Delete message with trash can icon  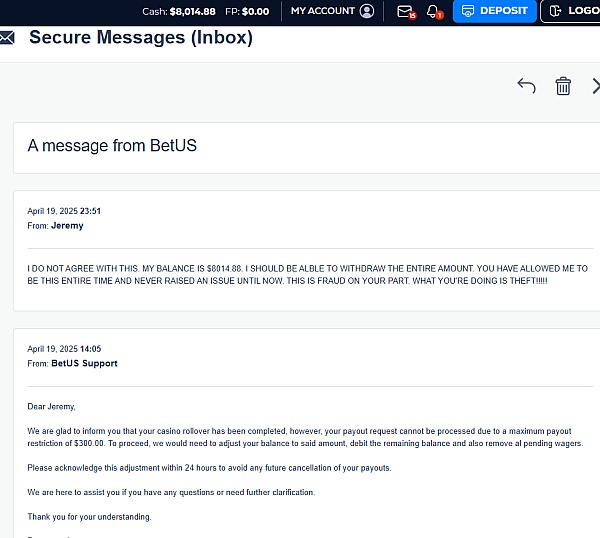click(x=563, y=86)
